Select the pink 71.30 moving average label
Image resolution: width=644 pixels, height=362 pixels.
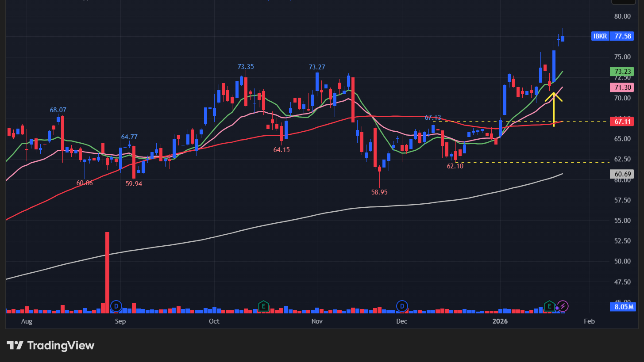[622, 88]
